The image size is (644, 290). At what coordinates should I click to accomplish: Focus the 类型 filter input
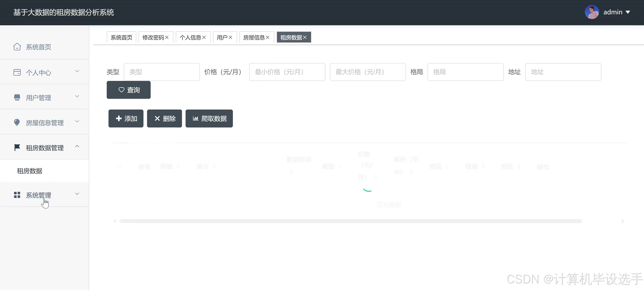pyautogui.click(x=162, y=72)
